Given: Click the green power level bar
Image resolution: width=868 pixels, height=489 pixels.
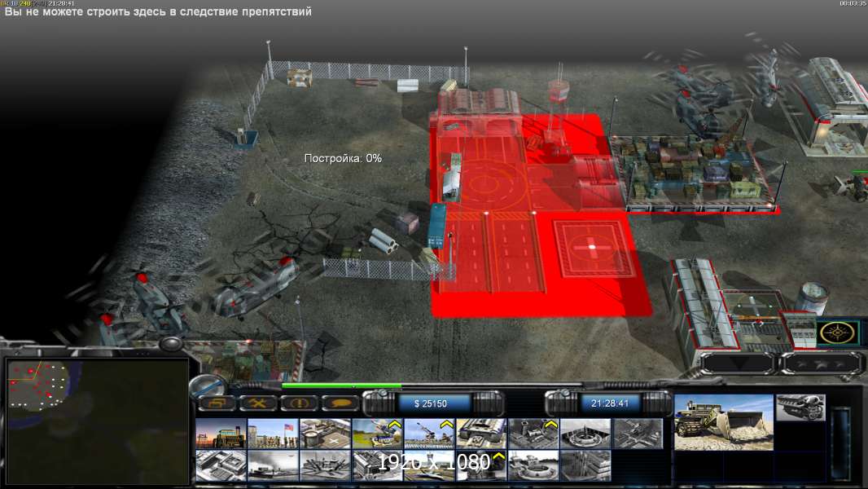Looking at the screenshot, I should (x=341, y=385).
